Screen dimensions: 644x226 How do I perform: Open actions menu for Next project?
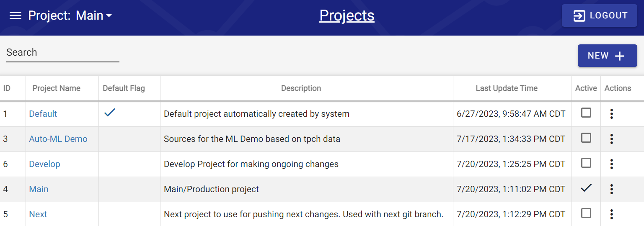click(x=612, y=214)
